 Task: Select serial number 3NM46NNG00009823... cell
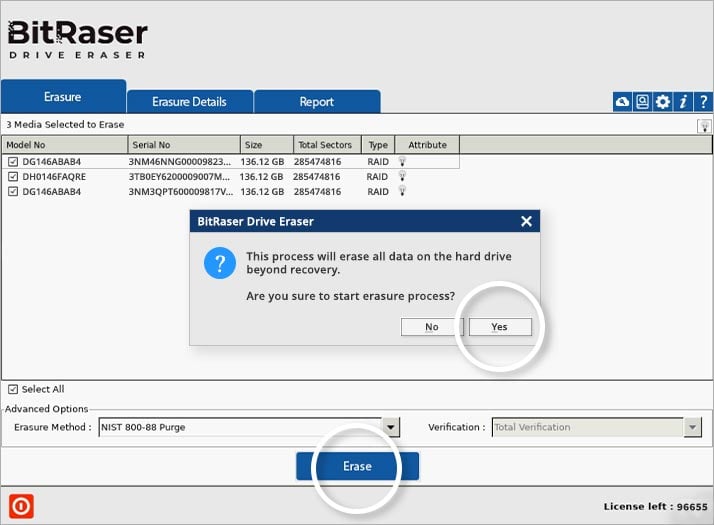pos(179,162)
